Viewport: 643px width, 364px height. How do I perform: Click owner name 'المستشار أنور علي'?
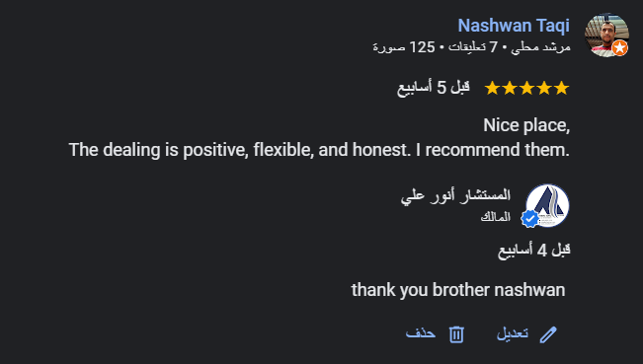click(455, 195)
